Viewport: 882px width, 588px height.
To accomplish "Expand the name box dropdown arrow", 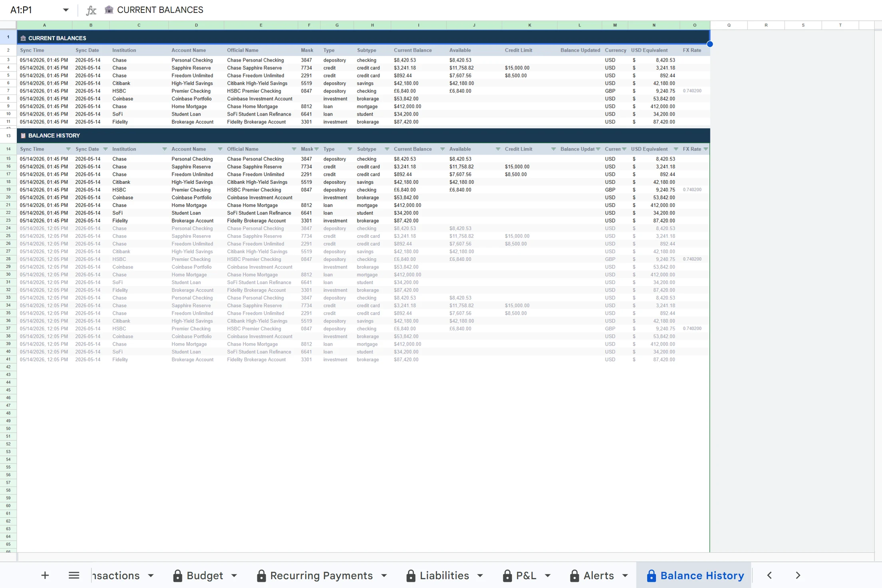I will (66, 10).
